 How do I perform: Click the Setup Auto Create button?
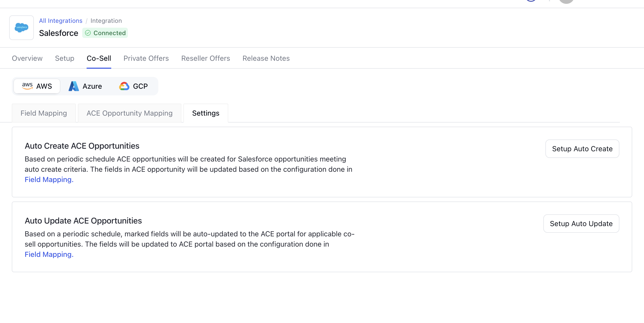point(582,149)
